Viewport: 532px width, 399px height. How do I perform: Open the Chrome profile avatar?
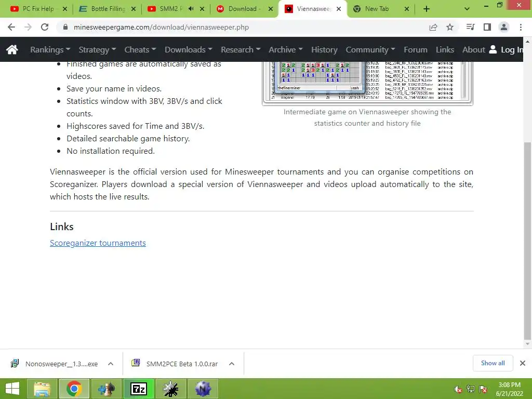tap(504, 27)
